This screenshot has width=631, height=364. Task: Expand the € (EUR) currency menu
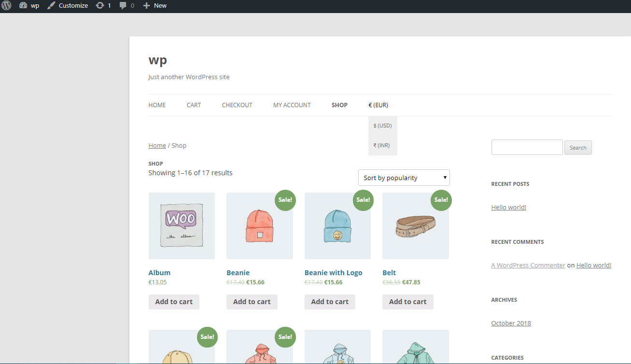click(x=379, y=105)
